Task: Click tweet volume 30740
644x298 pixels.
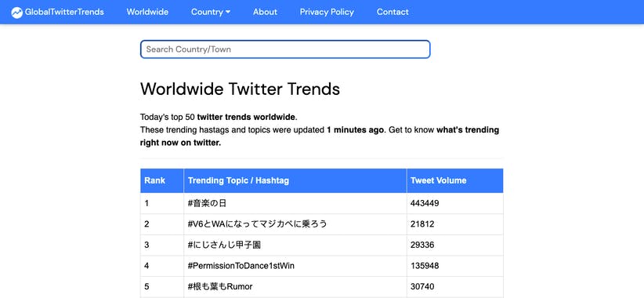Action: click(x=422, y=287)
